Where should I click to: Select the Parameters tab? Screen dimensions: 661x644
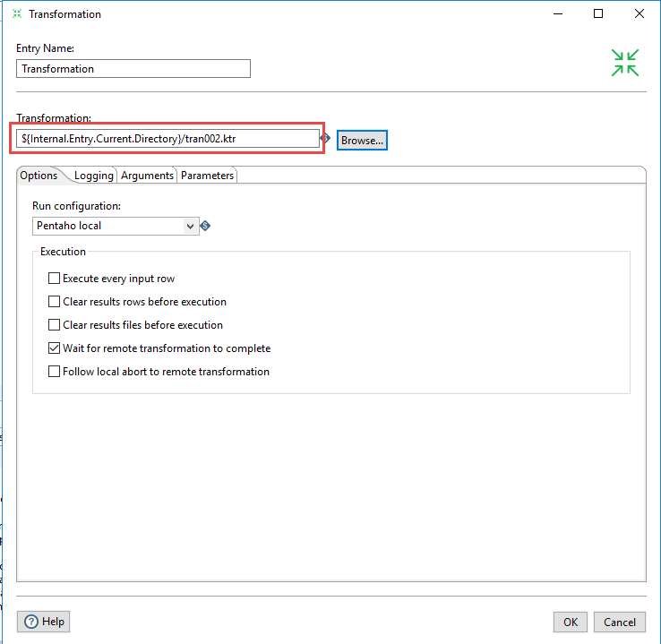pos(207,176)
